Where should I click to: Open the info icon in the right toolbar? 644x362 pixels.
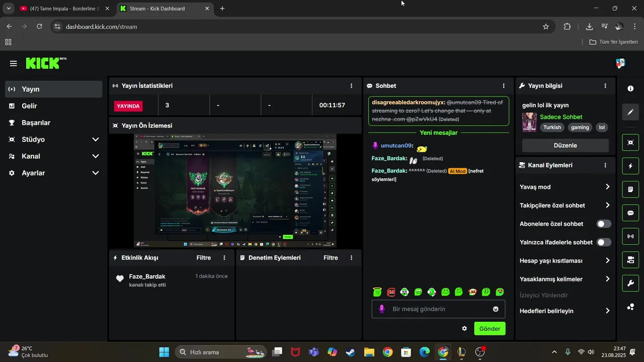[x=630, y=88]
